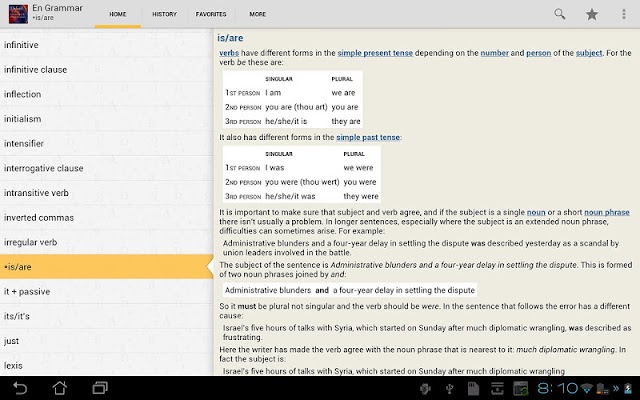640x400 pixels.
Task: Open the overflow menu (three dots)
Action: click(x=624, y=14)
